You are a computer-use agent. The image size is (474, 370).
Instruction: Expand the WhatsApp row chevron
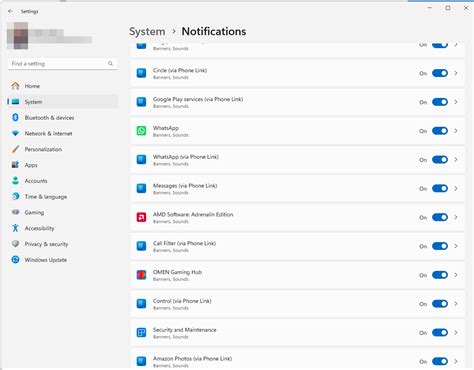pyautogui.click(x=456, y=131)
